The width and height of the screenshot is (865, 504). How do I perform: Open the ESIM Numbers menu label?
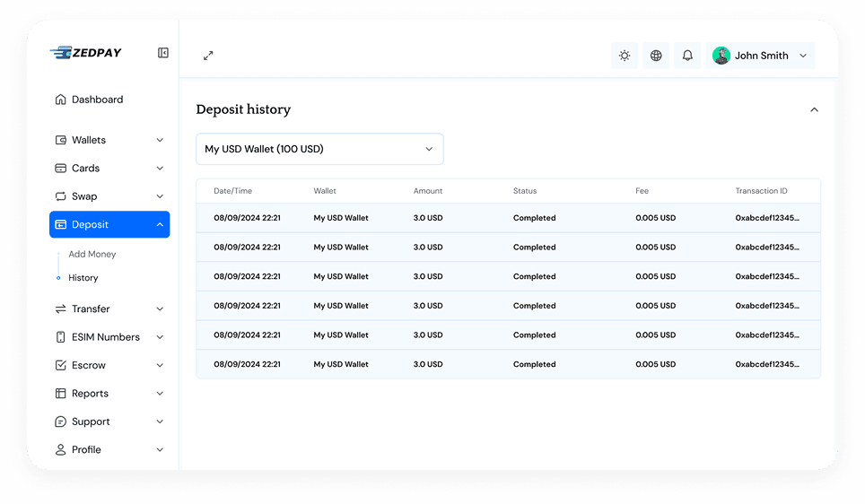pyautogui.click(x=106, y=337)
